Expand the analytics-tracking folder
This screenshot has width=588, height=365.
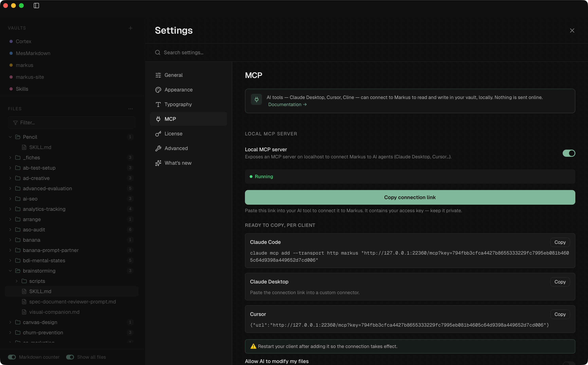coord(10,209)
